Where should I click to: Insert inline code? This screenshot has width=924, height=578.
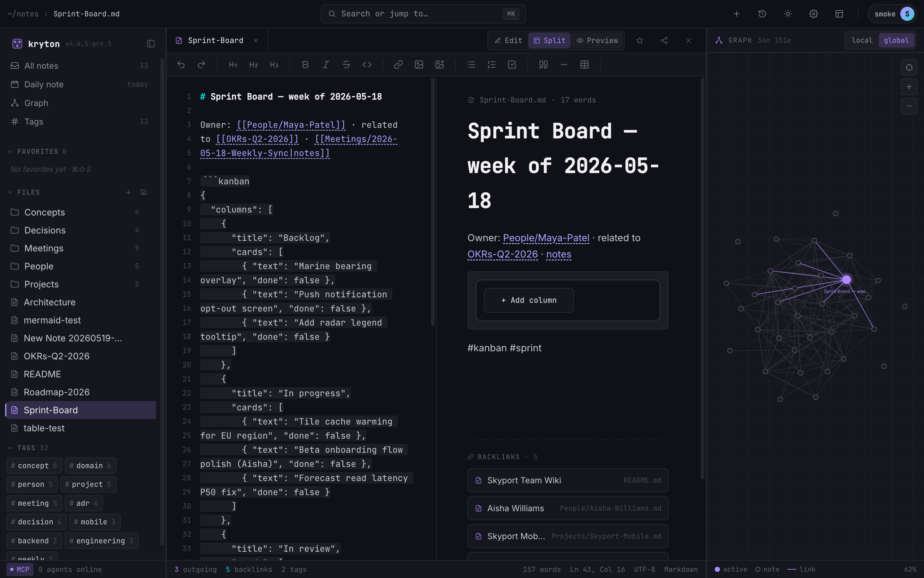367,65
